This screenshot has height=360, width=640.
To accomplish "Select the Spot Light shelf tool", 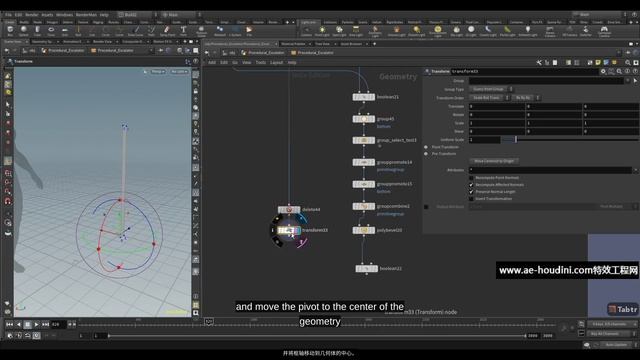I will coord(339,31).
